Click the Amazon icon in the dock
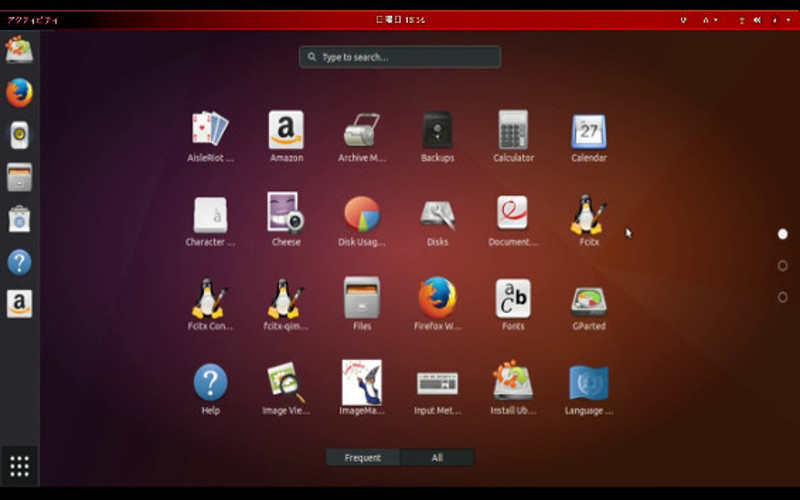Viewport: 800px width, 500px height. [x=19, y=304]
